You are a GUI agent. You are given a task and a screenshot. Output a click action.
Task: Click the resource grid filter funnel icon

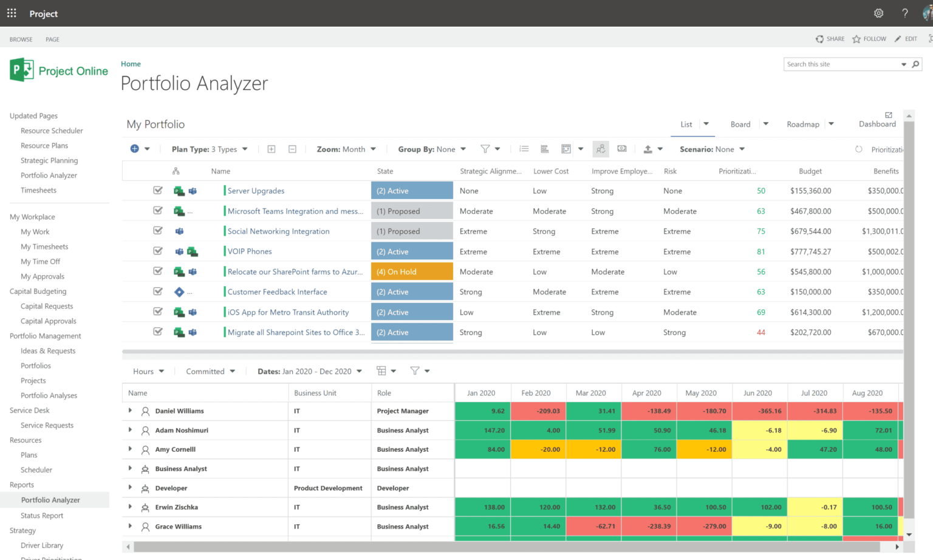coord(415,370)
